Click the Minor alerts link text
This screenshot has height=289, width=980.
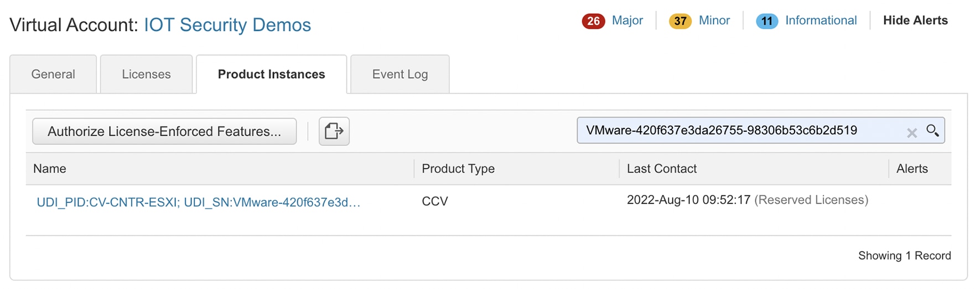pyautogui.click(x=714, y=20)
